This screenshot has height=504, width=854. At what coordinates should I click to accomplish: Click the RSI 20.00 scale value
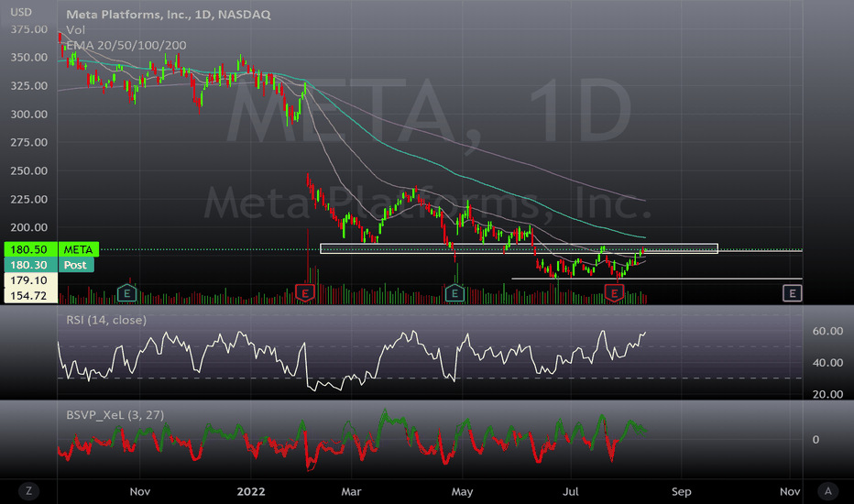827,394
